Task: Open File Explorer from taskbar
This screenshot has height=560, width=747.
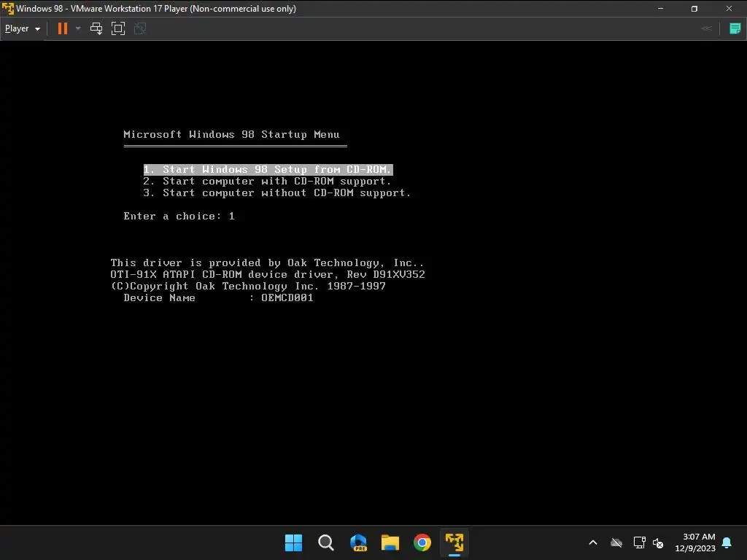Action: point(390,542)
